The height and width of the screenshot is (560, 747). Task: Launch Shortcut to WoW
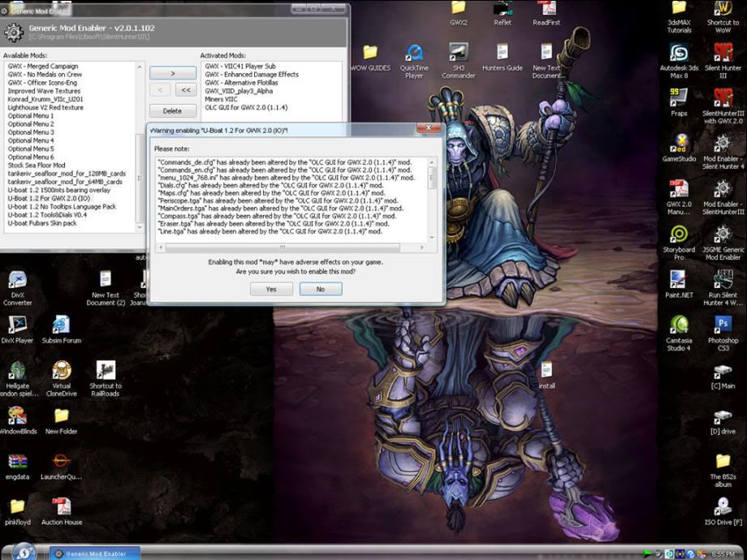click(723, 17)
